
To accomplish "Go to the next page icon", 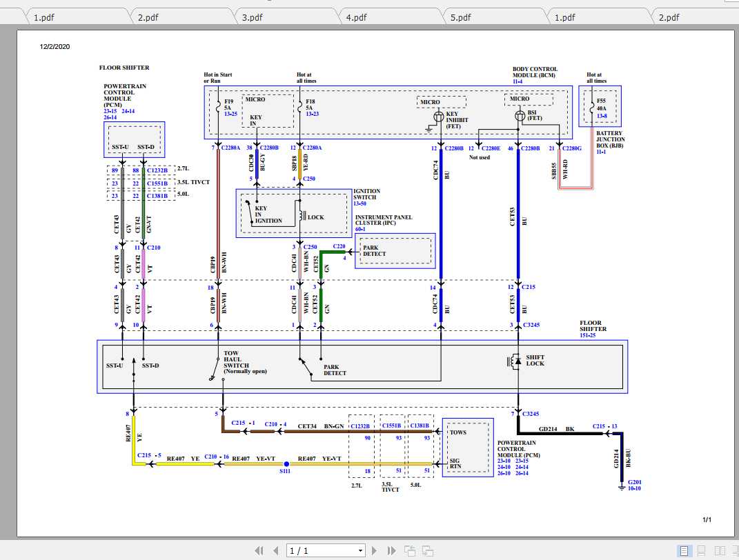I will pyautogui.click(x=374, y=550).
